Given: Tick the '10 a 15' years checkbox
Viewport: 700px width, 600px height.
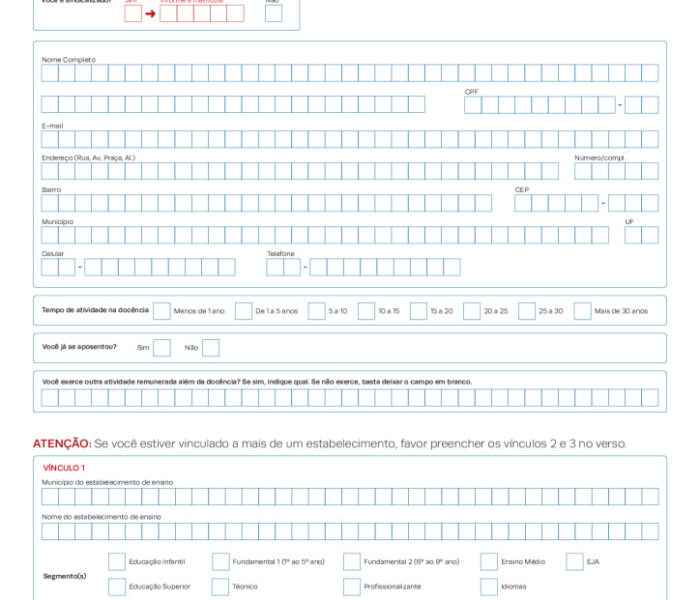Looking at the screenshot, I should click(x=366, y=311).
